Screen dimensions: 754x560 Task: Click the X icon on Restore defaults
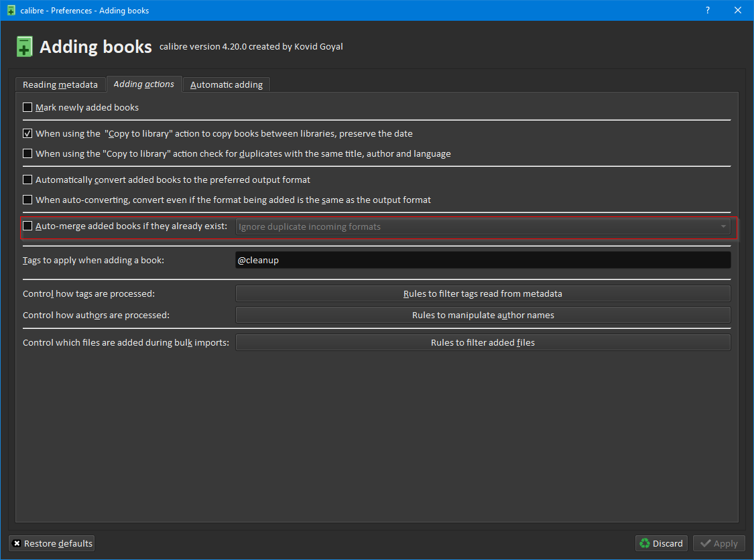(17, 543)
